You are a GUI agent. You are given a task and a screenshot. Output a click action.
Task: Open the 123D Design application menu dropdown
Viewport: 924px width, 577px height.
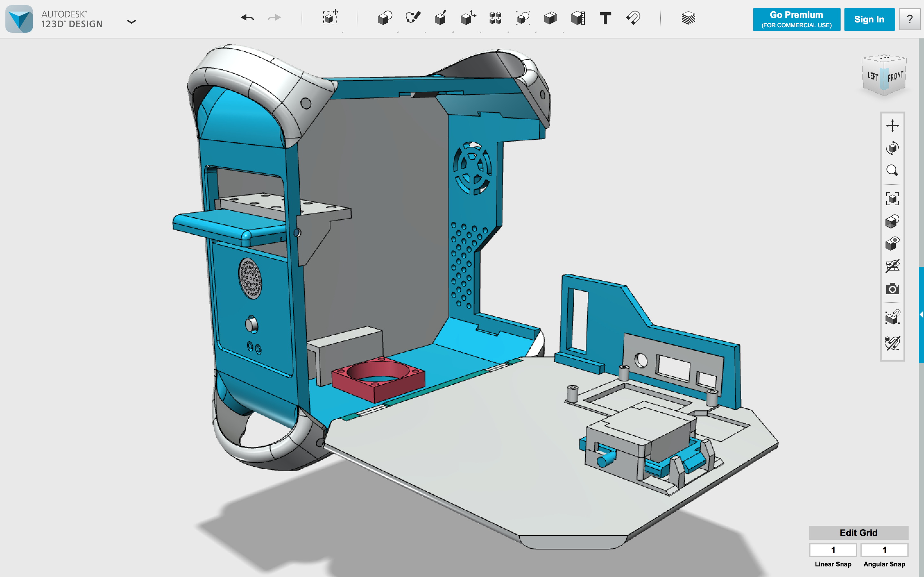point(131,22)
